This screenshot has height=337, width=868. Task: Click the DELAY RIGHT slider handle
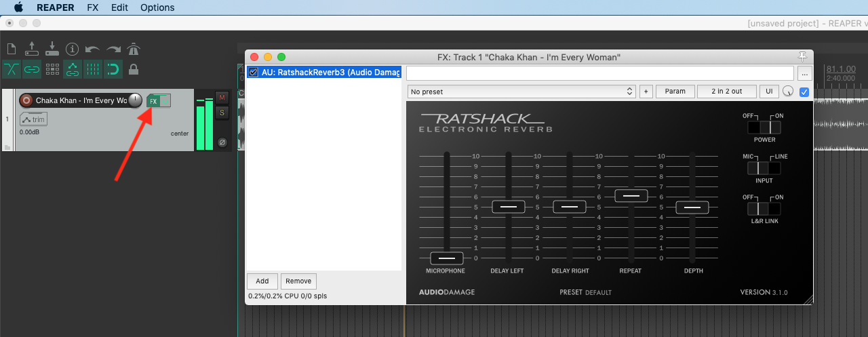570,207
